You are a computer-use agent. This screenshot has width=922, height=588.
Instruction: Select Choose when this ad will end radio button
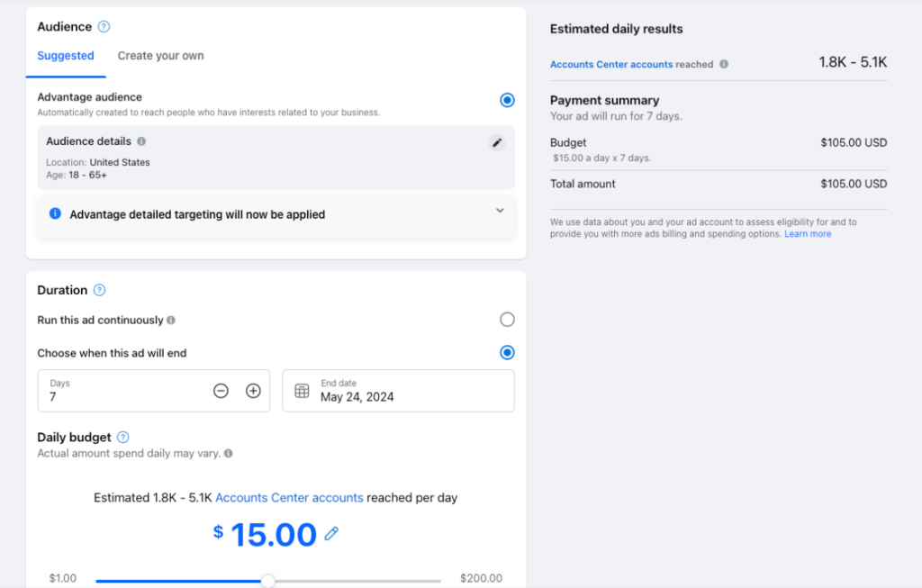(507, 352)
